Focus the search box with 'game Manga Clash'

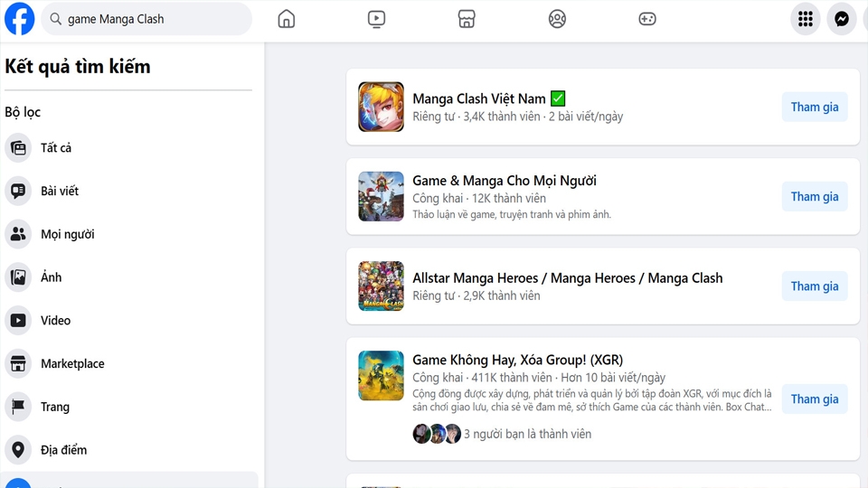(146, 19)
